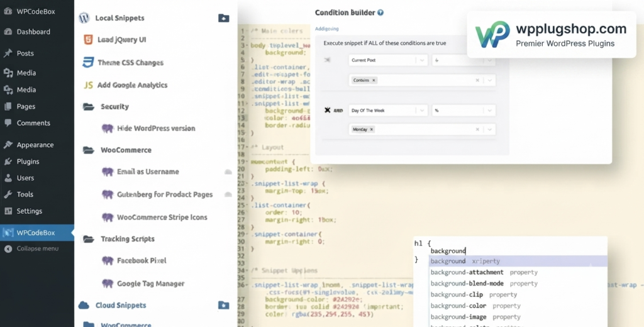The width and height of the screenshot is (644, 327).
Task: Click the PHP elephant icon of Facebook Pixel
Action: point(107,260)
